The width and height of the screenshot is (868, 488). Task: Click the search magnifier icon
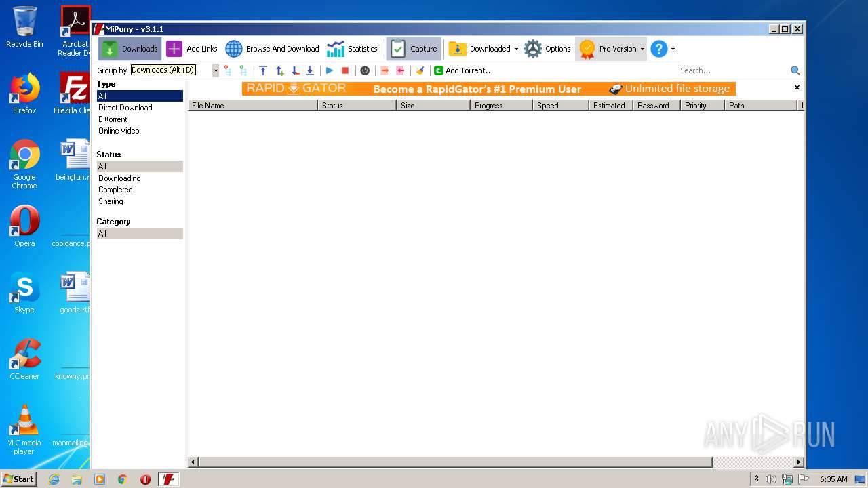tap(795, 70)
